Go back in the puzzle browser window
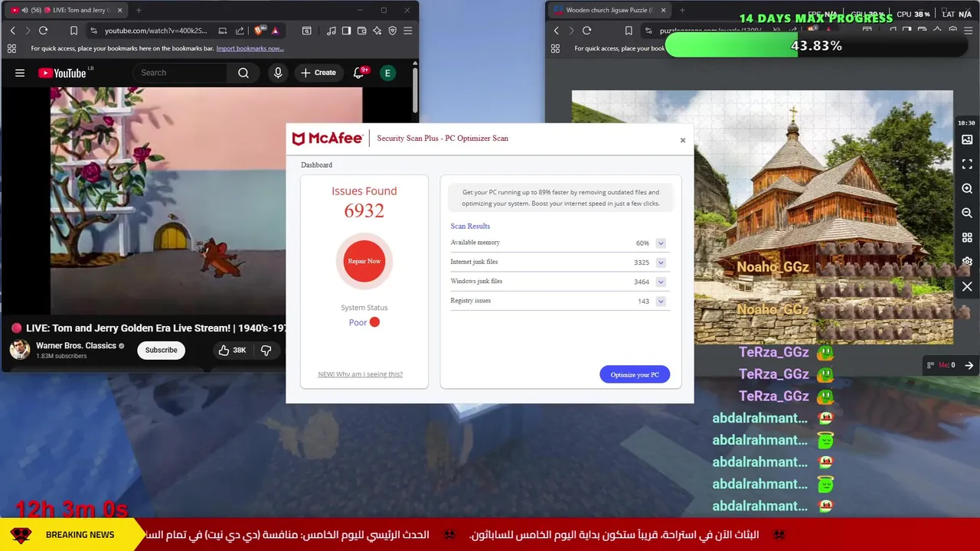Screen dimensions: 980x551 pyautogui.click(x=556, y=31)
